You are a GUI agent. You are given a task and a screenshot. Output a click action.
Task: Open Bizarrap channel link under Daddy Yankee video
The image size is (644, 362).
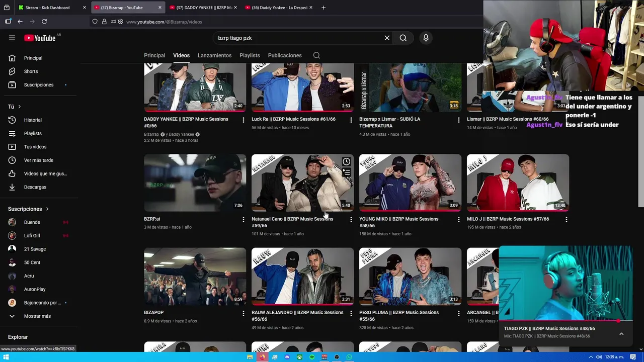click(x=151, y=134)
